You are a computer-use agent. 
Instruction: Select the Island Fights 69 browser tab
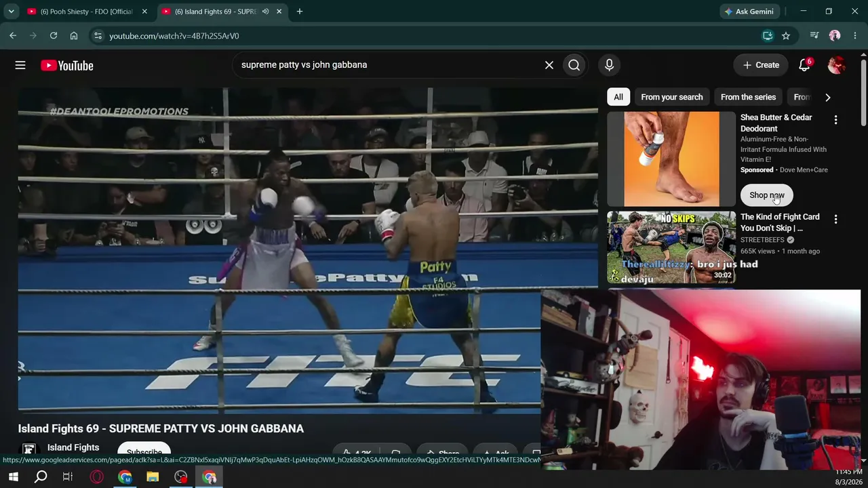point(216,12)
